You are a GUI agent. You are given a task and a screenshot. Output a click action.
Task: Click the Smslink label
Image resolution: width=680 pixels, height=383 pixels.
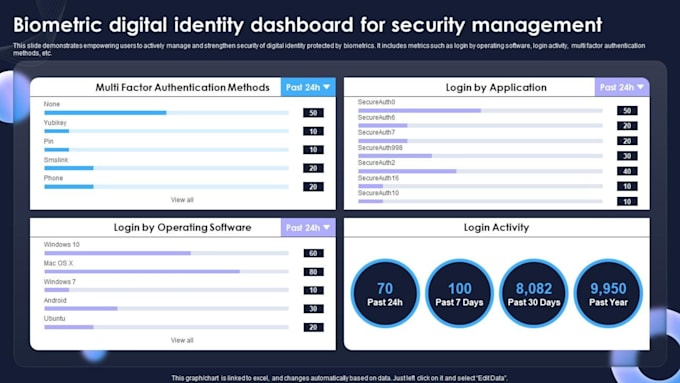click(56, 160)
